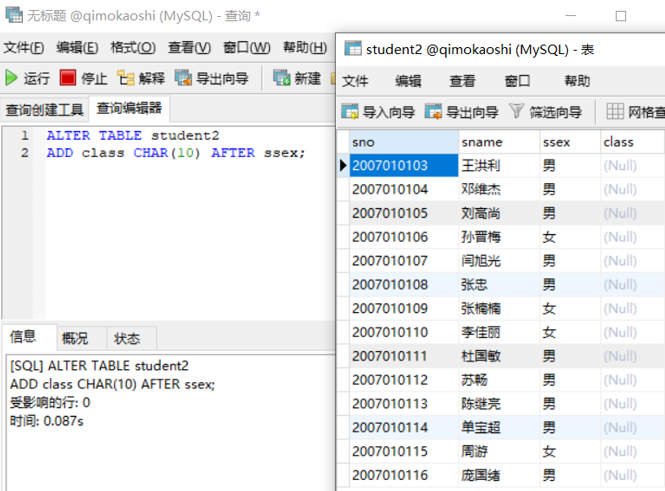Select the name cell 陈继亮
665x491 pixels.
[x=499, y=404]
